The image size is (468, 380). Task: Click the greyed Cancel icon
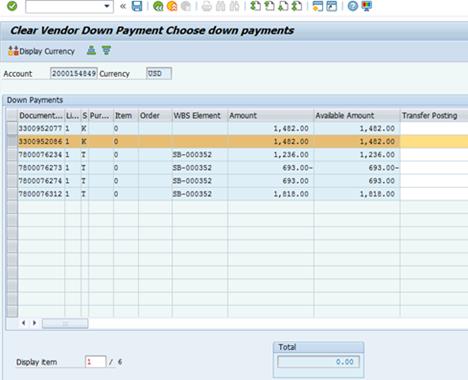tap(186, 6)
